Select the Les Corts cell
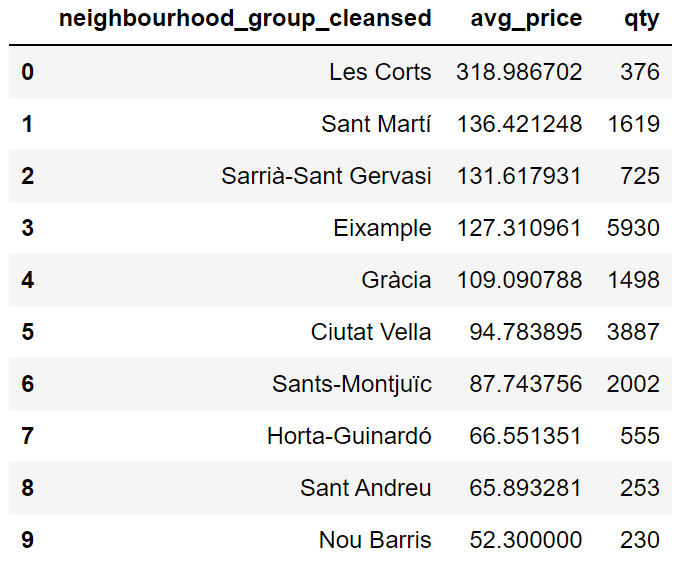Screen dimensions: 688x564 coord(380,72)
